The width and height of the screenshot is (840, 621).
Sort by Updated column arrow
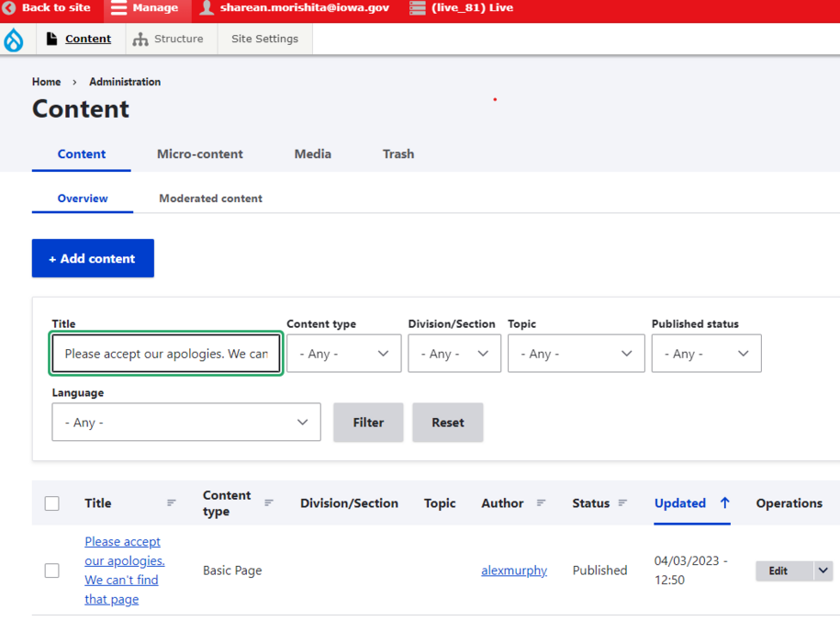pyautogui.click(x=724, y=503)
